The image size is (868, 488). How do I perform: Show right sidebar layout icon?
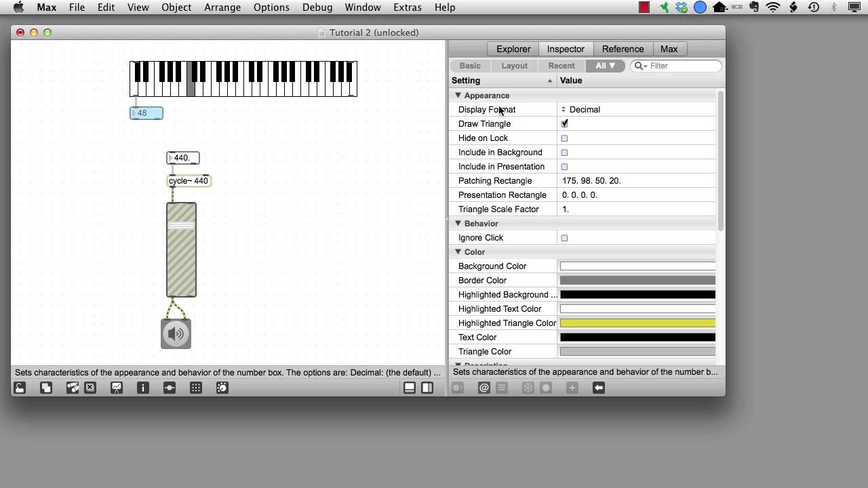[x=427, y=388]
